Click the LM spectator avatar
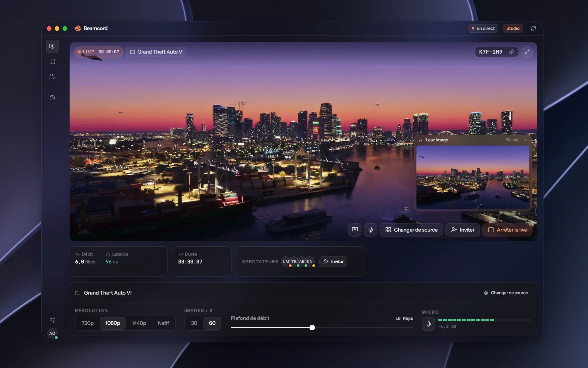The image size is (588, 368). 286,262
